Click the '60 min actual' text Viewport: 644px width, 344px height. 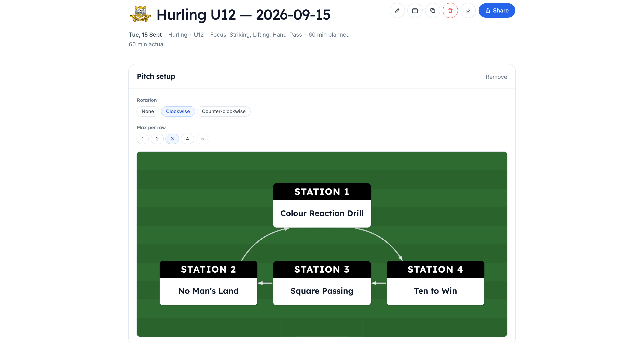(147, 44)
